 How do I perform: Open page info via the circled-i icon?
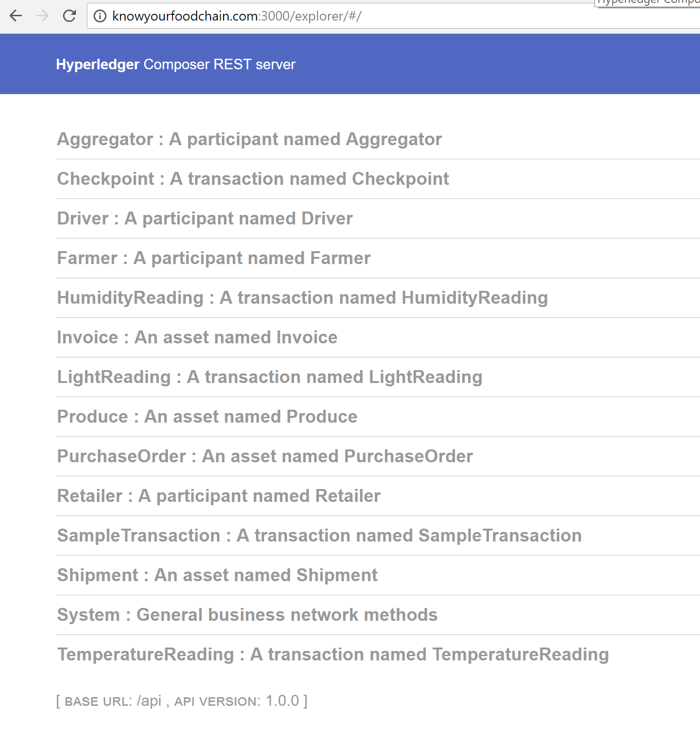[x=100, y=16]
